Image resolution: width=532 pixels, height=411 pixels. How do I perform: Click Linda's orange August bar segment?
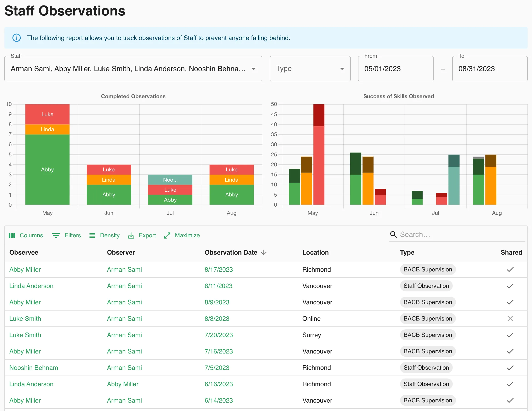tap(231, 180)
